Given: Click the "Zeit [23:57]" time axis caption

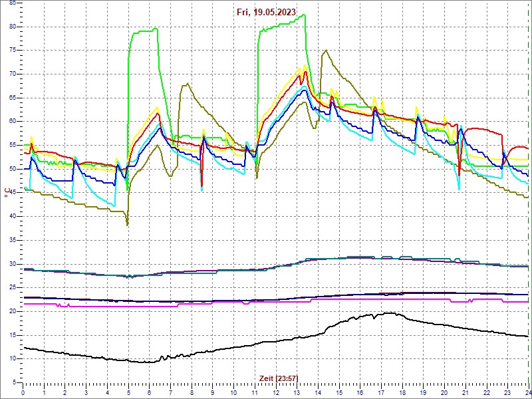Looking at the screenshot, I should point(279,378).
